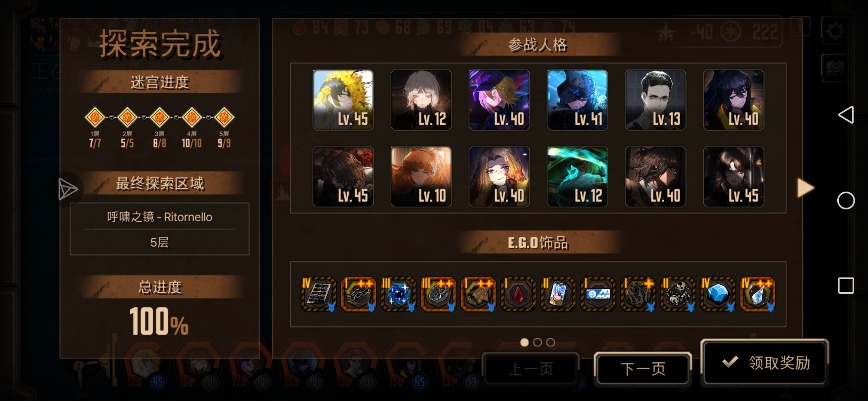Tap the share arrow icon on left
The width and height of the screenshot is (868, 401).
point(68,189)
